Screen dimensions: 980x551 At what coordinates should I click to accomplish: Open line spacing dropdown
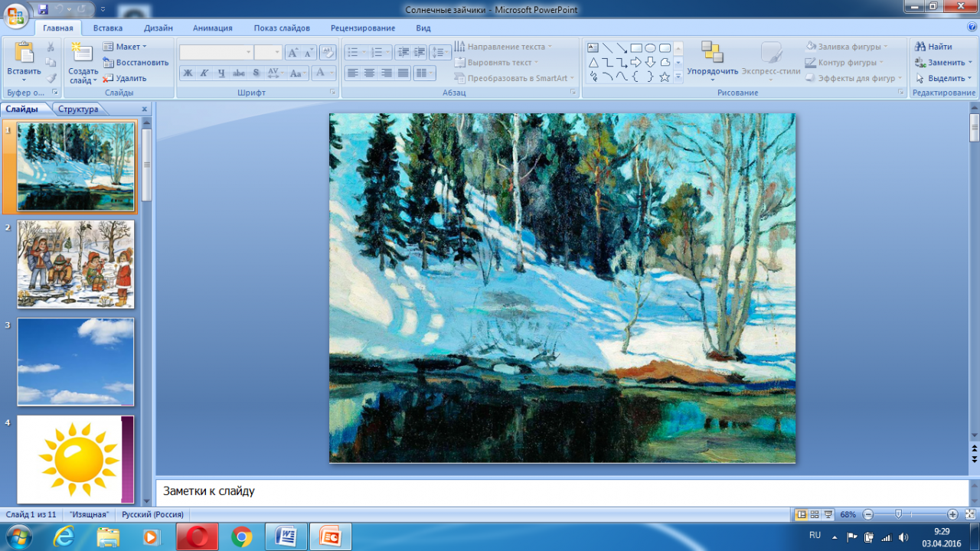tap(440, 53)
